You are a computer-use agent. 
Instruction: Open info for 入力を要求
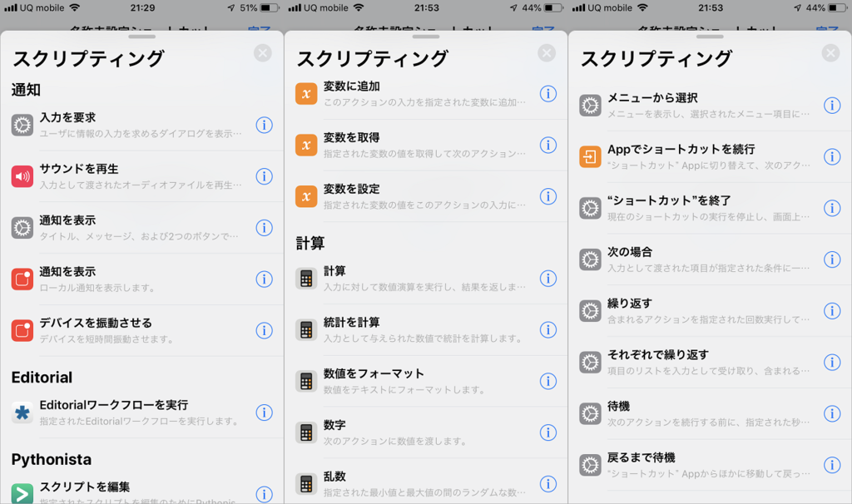[264, 125]
